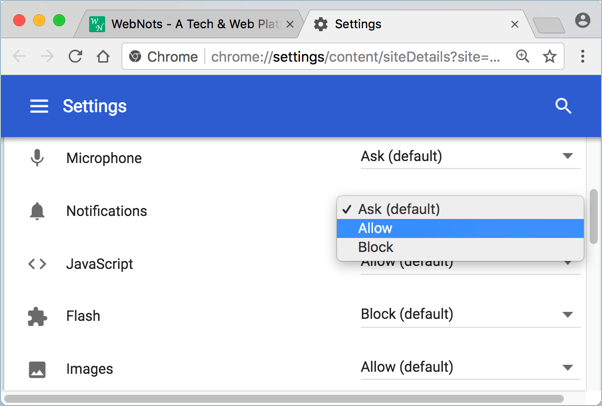Click the vertical scrollbar thumb

594,215
